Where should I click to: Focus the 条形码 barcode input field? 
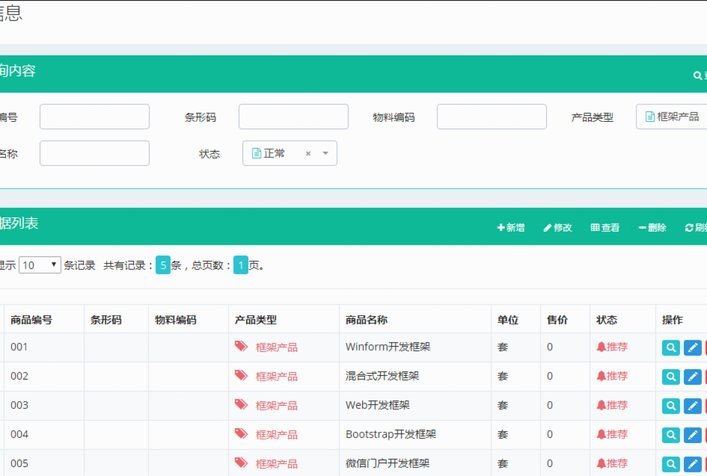click(294, 117)
